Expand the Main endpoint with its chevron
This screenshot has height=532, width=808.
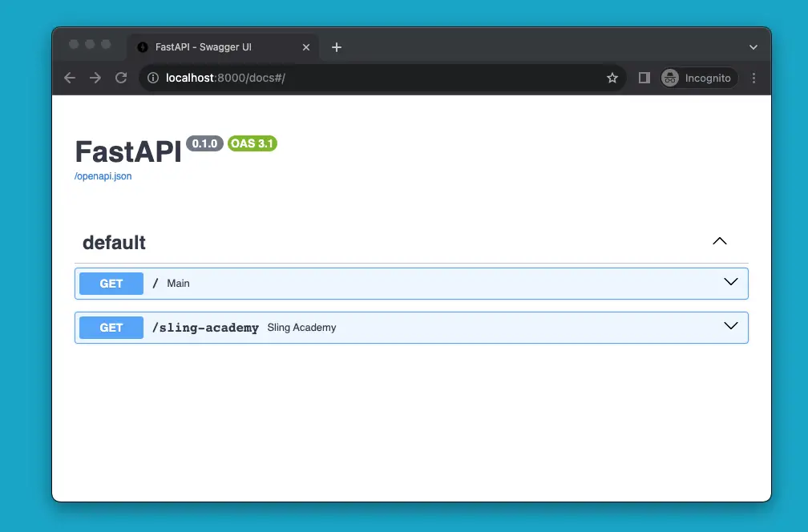pos(731,282)
